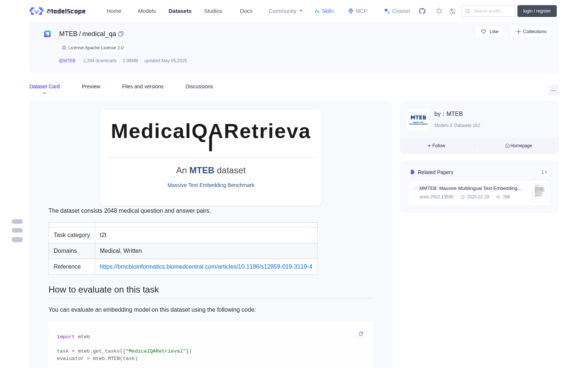This screenshot has height=368, width=588.
Task: Open the three-dot more options menu
Action: 553,90
